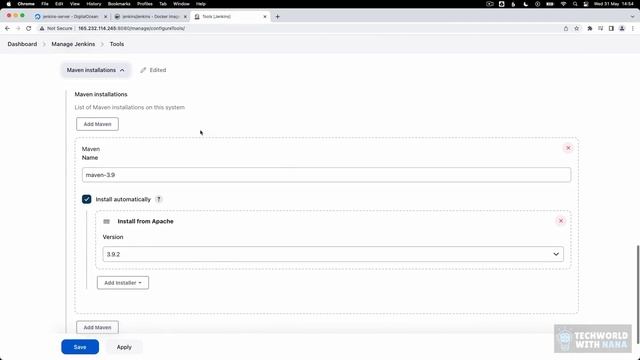Open the Chrome three-dot menu
Viewport: 640px width, 360px height.
click(x=633, y=28)
